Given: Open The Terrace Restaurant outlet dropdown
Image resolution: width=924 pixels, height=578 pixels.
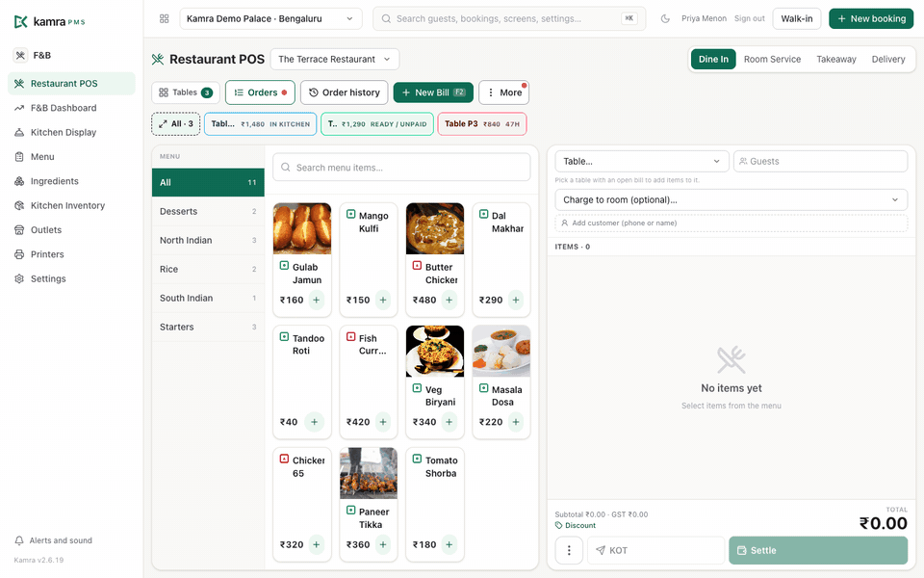Looking at the screenshot, I should pos(335,59).
